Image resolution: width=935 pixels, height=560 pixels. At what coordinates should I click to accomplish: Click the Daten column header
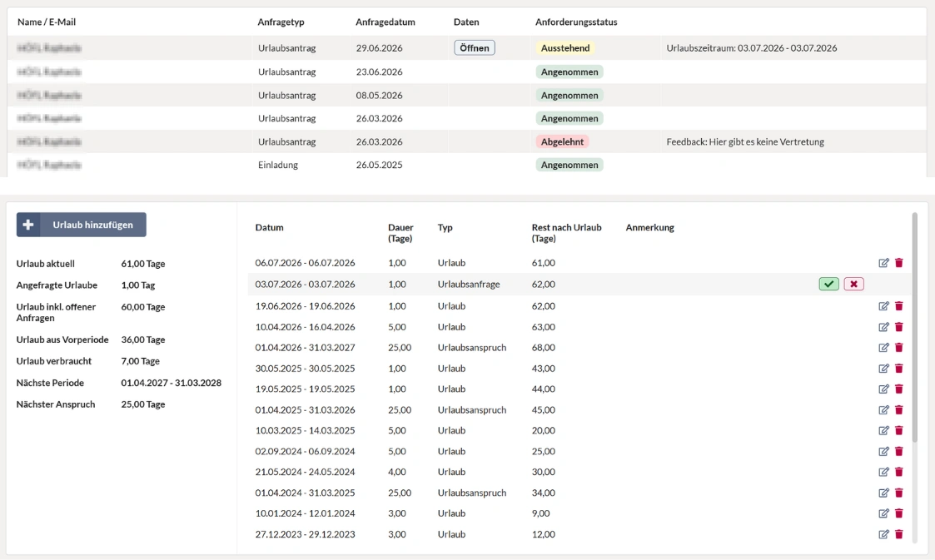[466, 22]
